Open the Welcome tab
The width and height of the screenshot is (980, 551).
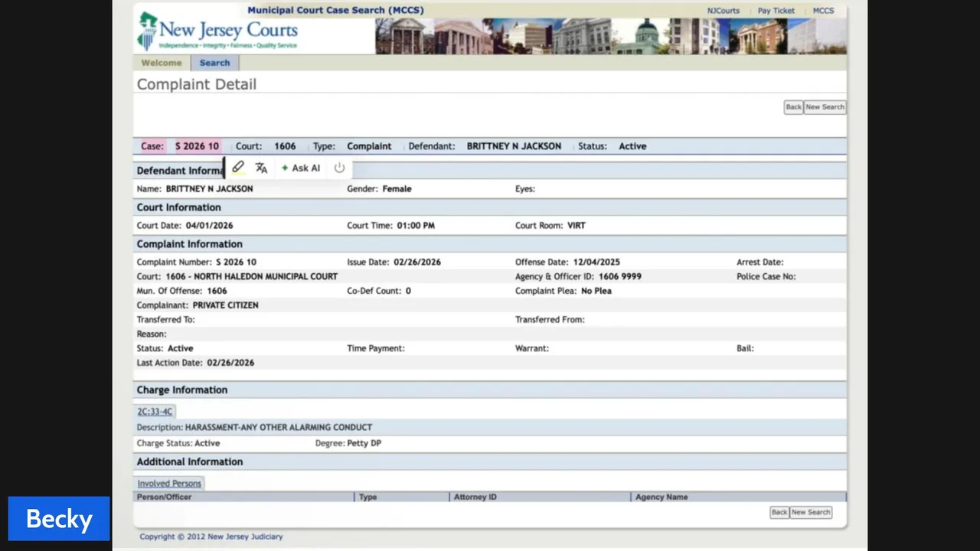[x=162, y=63]
